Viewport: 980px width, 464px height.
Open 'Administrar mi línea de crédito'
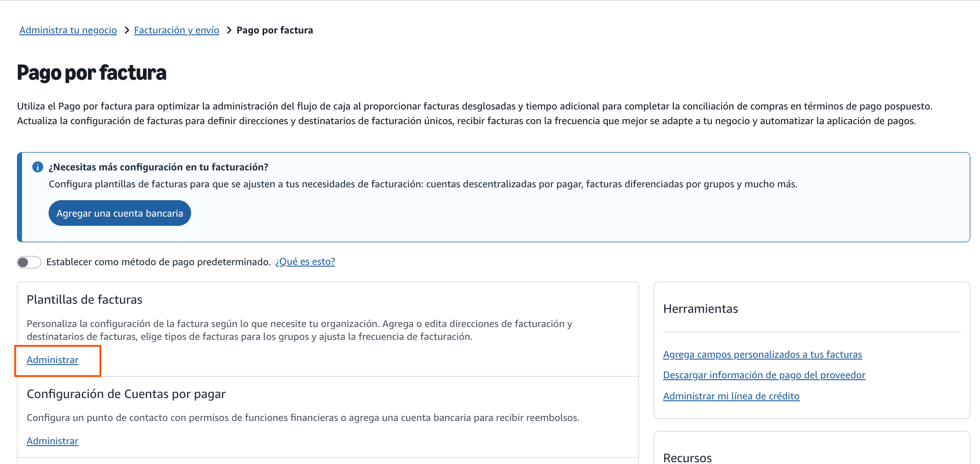point(731,396)
